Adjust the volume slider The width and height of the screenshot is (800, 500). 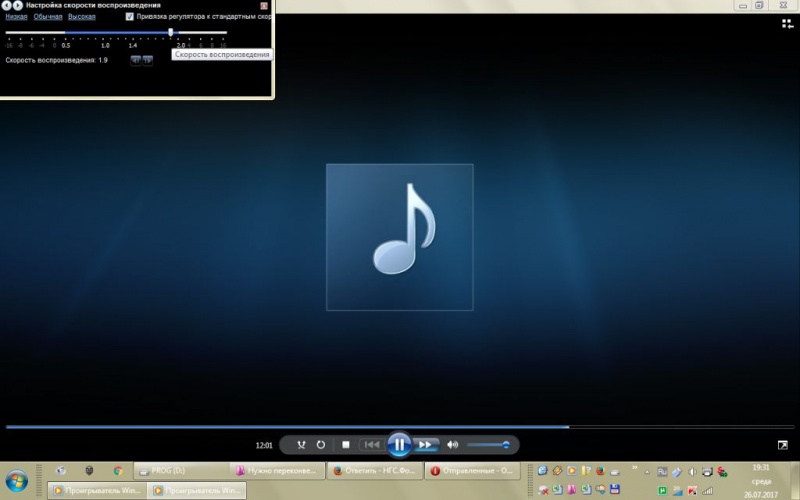(x=489, y=444)
